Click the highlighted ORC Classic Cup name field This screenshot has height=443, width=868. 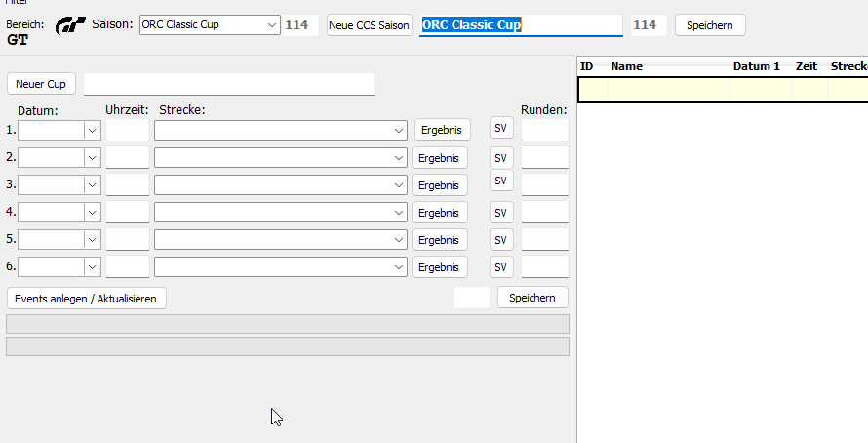[521, 25]
